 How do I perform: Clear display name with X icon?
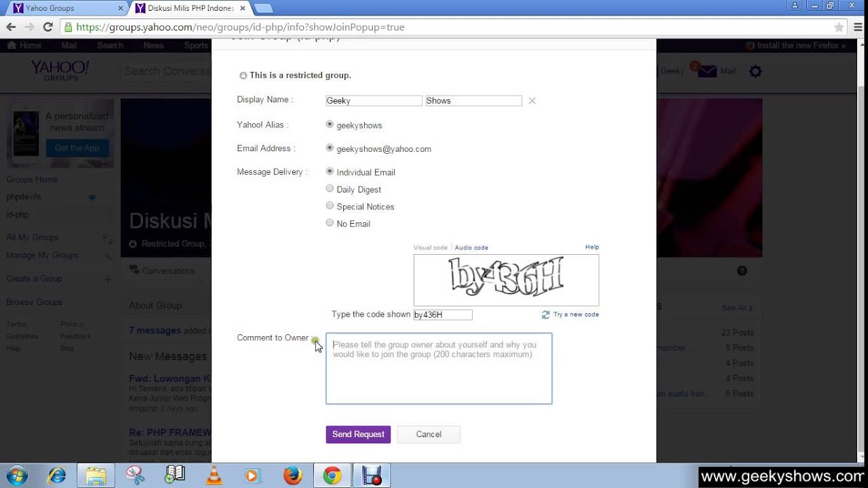[x=532, y=101]
